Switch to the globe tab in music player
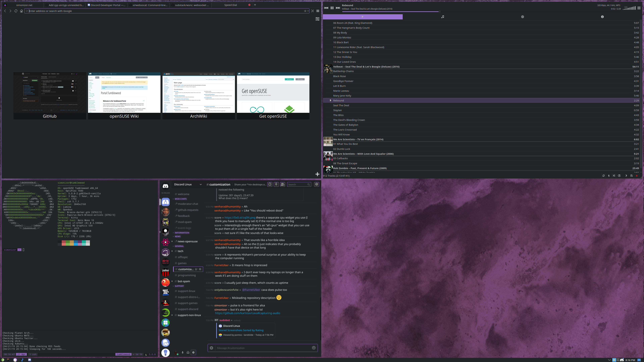Screen dimensions: 644x362 point(522,17)
